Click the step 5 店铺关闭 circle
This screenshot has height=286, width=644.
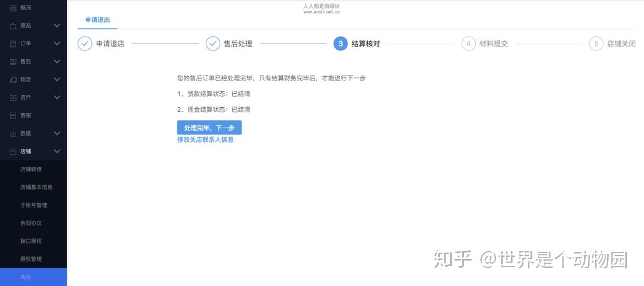(x=596, y=44)
